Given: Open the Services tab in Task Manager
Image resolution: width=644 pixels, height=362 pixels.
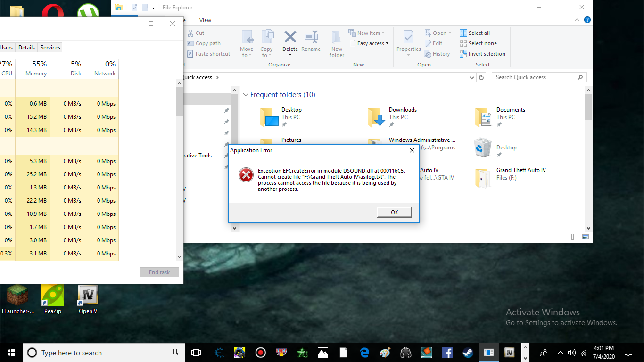Looking at the screenshot, I should click(50, 48).
